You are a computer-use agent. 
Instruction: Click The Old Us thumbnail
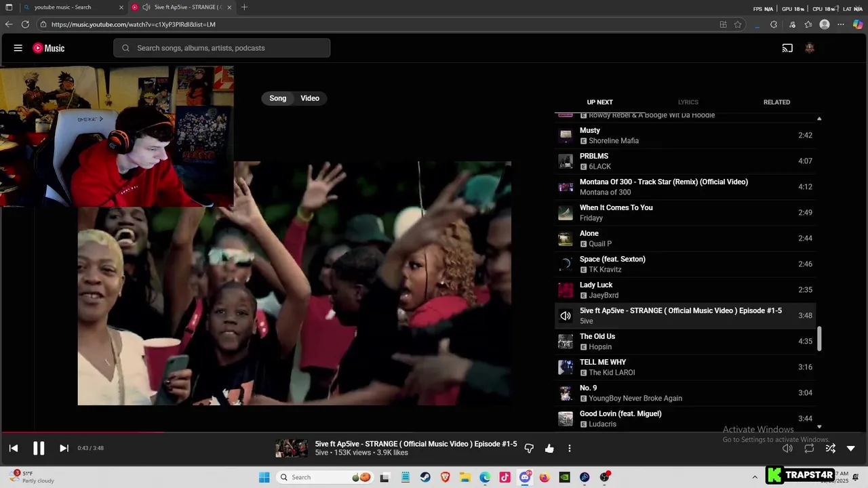[566, 342]
